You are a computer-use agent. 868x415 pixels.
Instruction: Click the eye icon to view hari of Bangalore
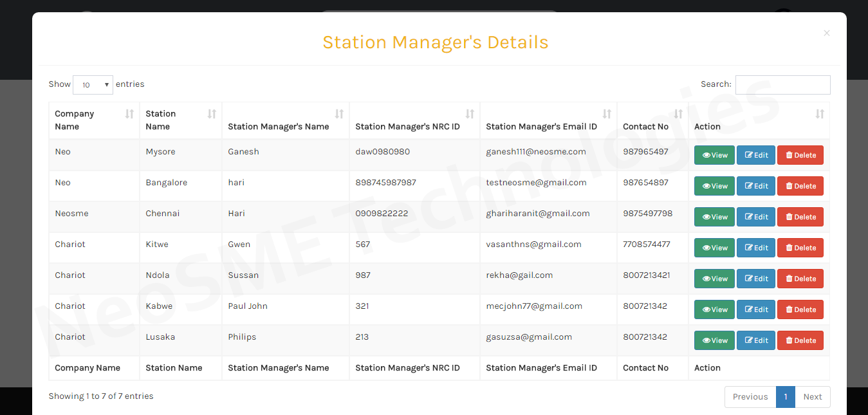705,186
